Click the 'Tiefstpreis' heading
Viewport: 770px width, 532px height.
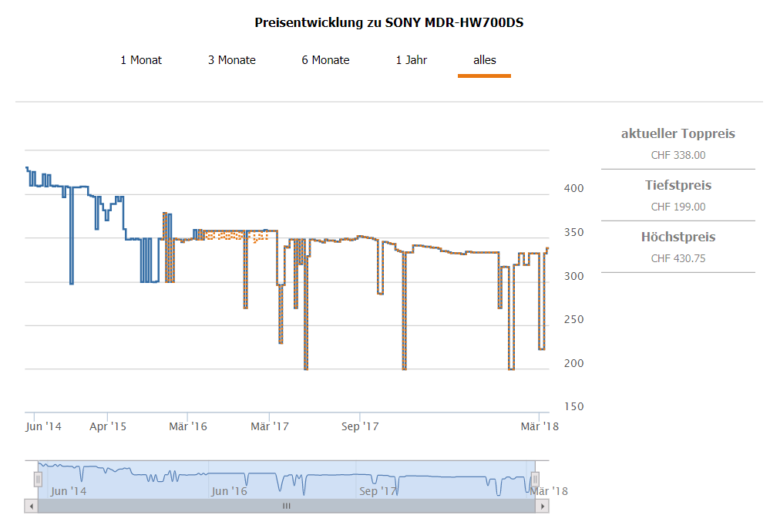(678, 186)
